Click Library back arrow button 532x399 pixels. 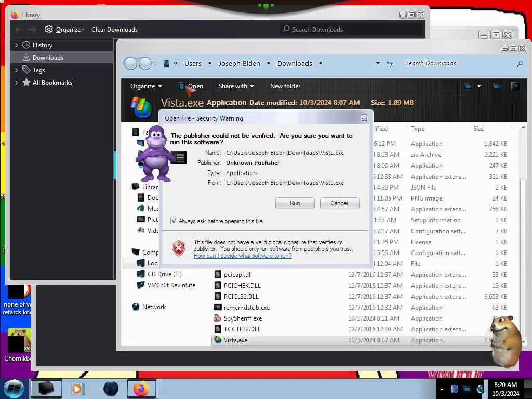point(19,30)
